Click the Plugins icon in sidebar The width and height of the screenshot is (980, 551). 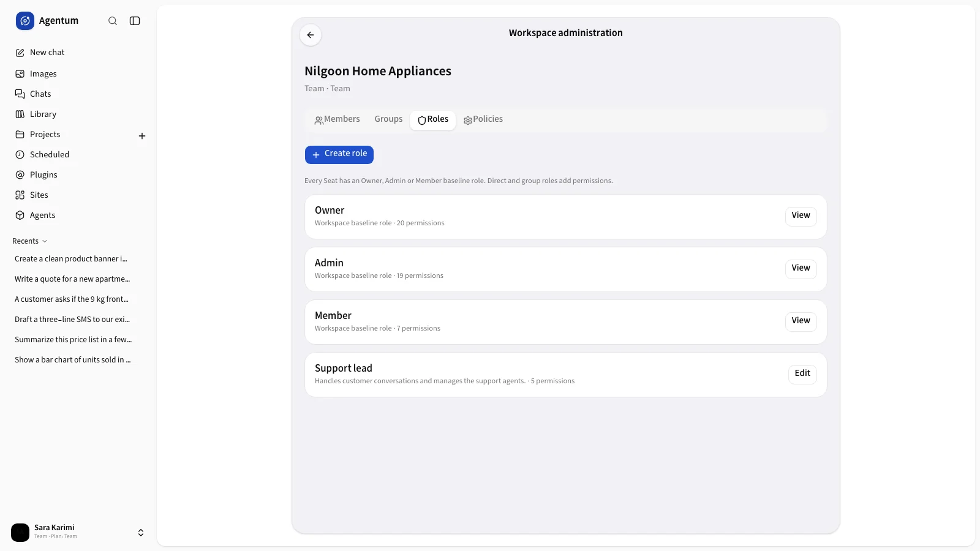click(x=20, y=175)
